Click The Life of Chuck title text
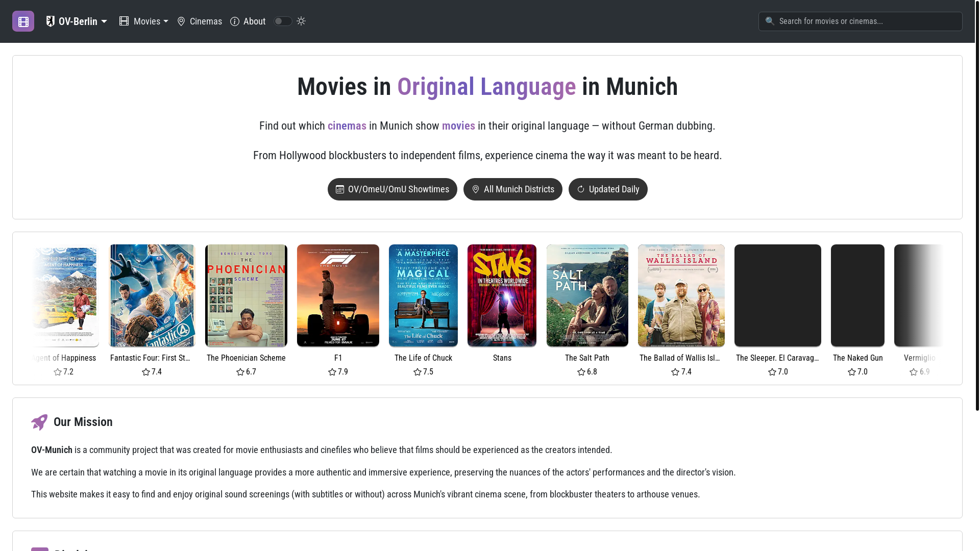This screenshot has height=551, width=980. pos(423,358)
